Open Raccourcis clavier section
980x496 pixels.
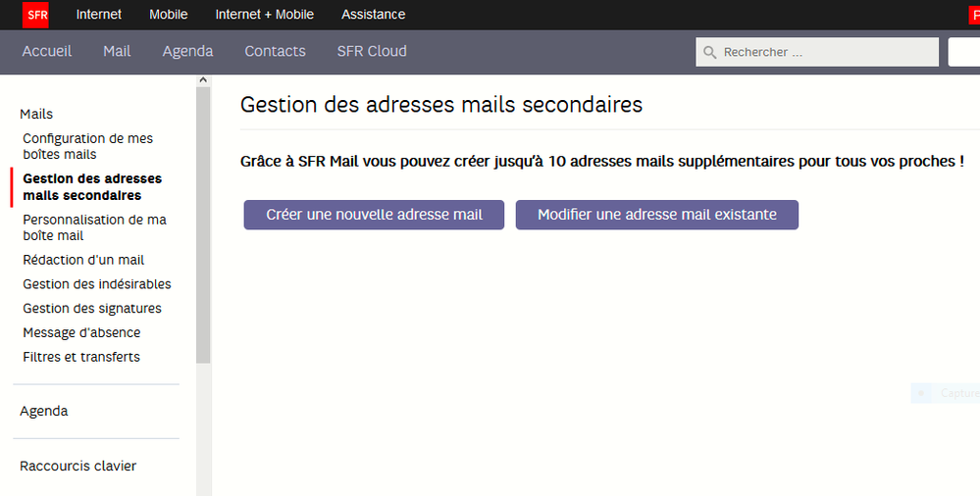pyautogui.click(x=78, y=466)
